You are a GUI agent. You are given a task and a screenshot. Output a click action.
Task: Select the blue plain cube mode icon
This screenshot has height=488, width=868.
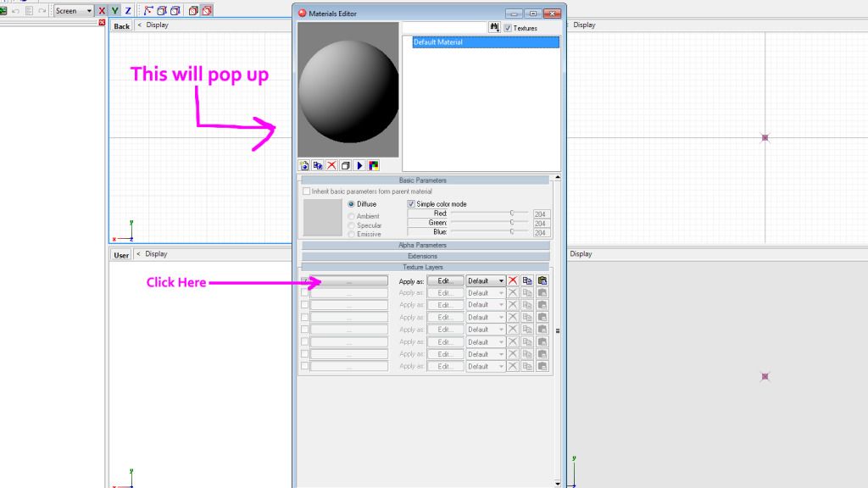175,10
